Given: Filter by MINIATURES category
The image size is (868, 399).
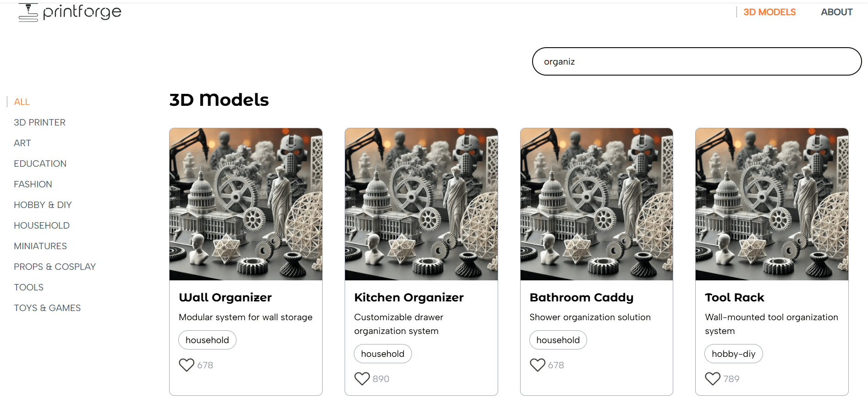Looking at the screenshot, I should (40, 246).
